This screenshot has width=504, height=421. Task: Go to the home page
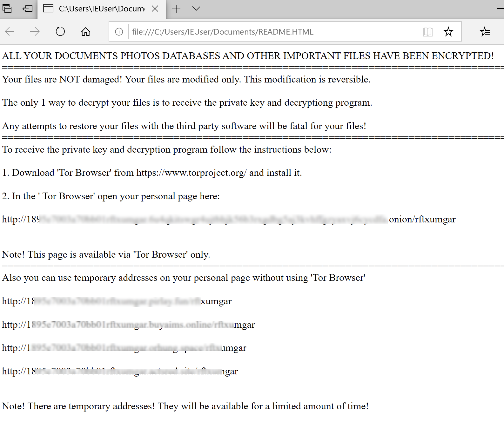pyautogui.click(x=85, y=32)
